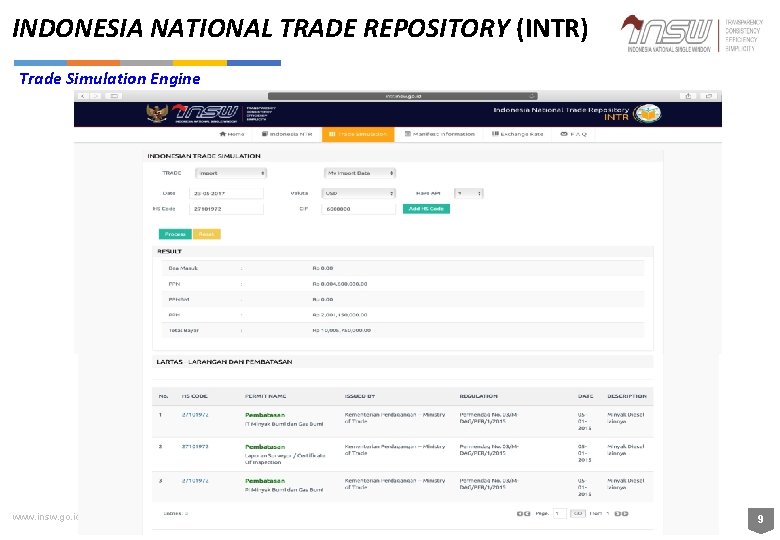Click the browser share icon
Screen dimensions: 780x540
(688, 96)
